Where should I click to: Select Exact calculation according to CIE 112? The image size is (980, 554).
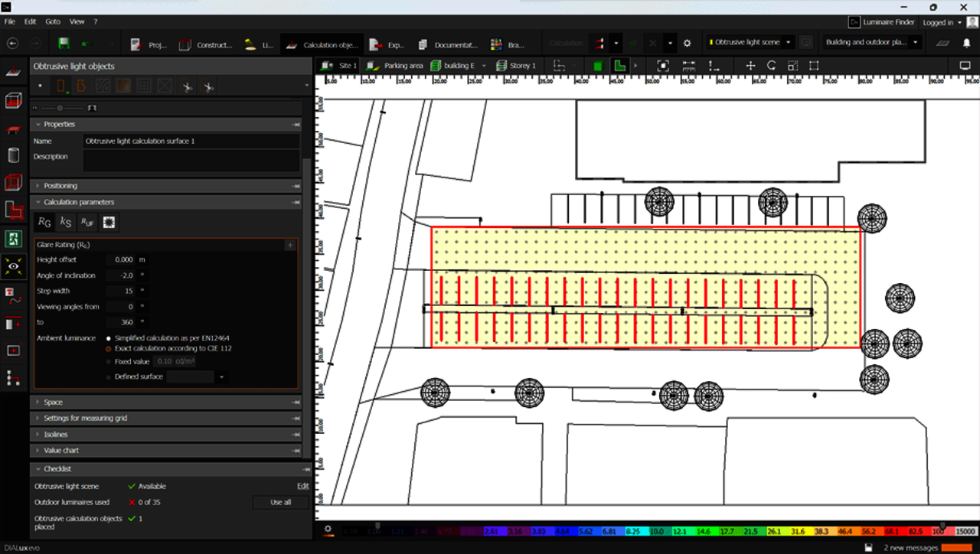coord(109,349)
